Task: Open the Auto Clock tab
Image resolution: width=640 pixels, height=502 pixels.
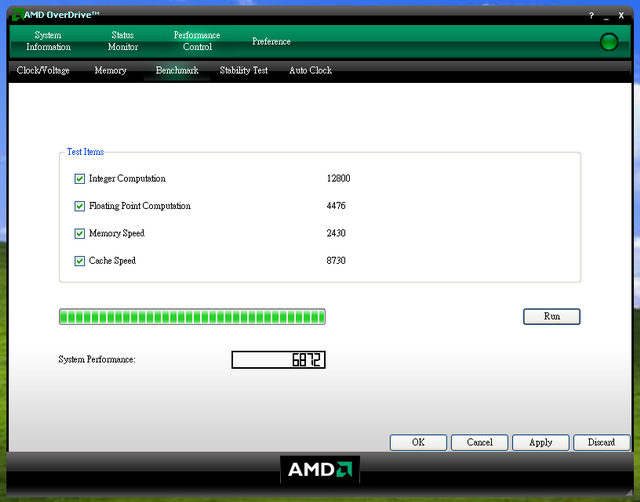Action: (x=311, y=71)
